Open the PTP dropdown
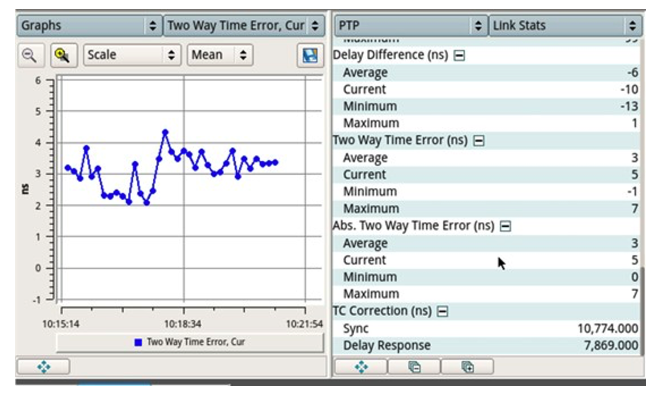Viewport: 661px width, 399px height. coord(411,26)
